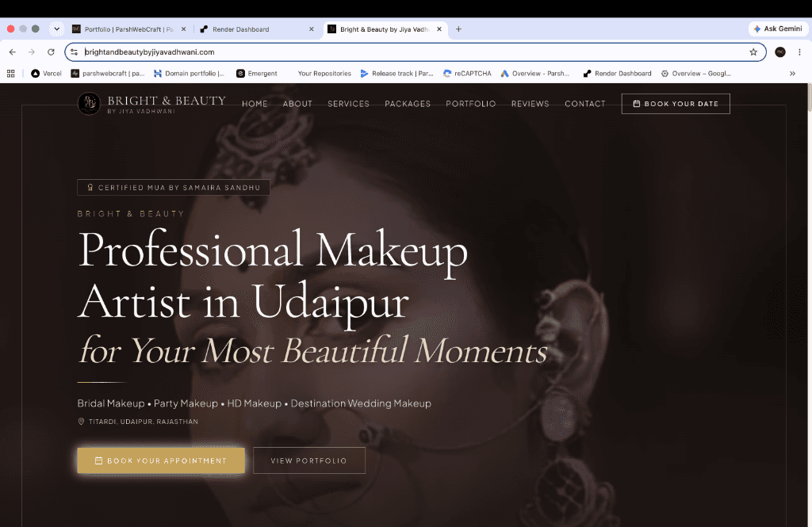The width and height of the screenshot is (812, 527).
Task: Go forward using the browser forward arrow
Action: point(32,52)
